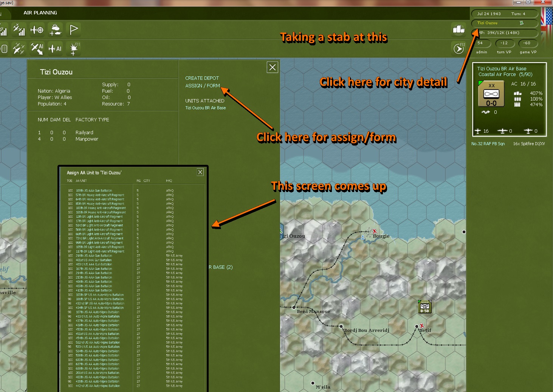Click the Manpower factory row
Image resolution: width=553 pixels, height=392 pixels.
tap(69, 139)
